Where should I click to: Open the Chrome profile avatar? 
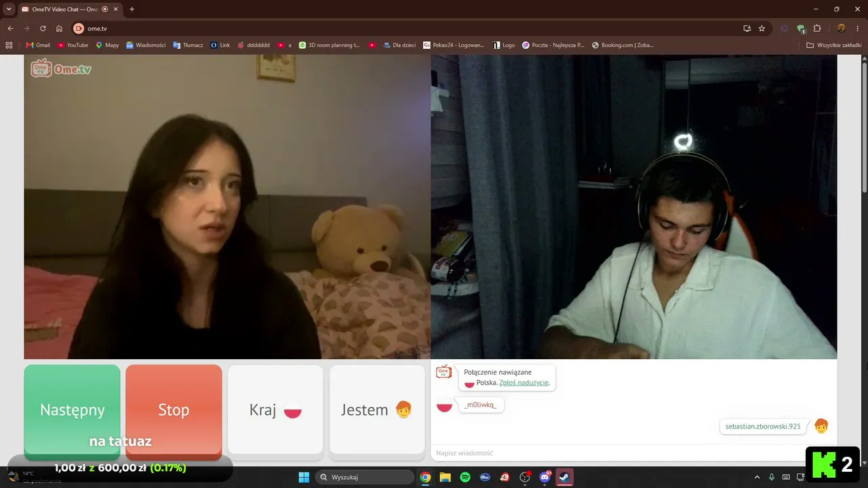tap(841, 28)
